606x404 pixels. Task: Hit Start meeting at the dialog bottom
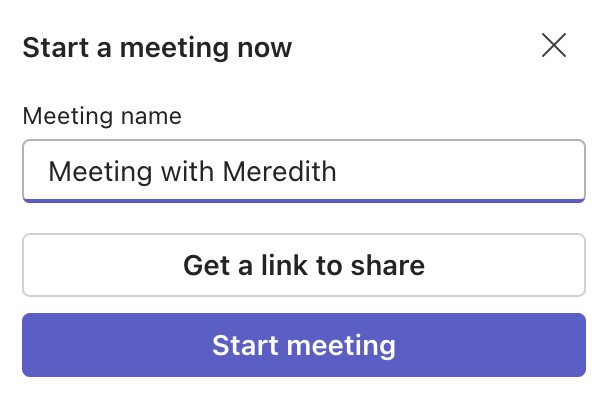[x=303, y=345]
